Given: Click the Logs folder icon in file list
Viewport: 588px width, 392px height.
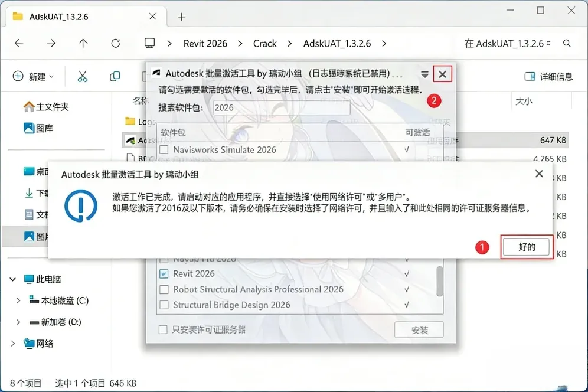Looking at the screenshot, I should tap(130, 121).
